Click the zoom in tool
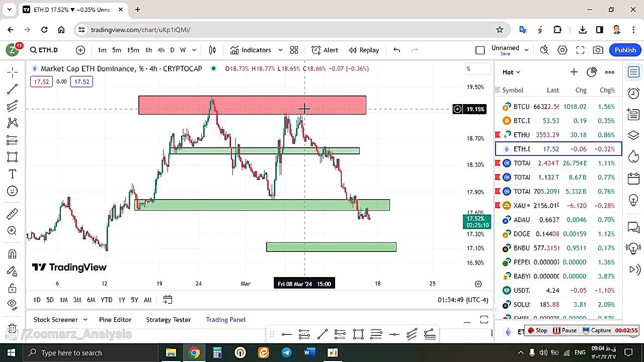 13,231
